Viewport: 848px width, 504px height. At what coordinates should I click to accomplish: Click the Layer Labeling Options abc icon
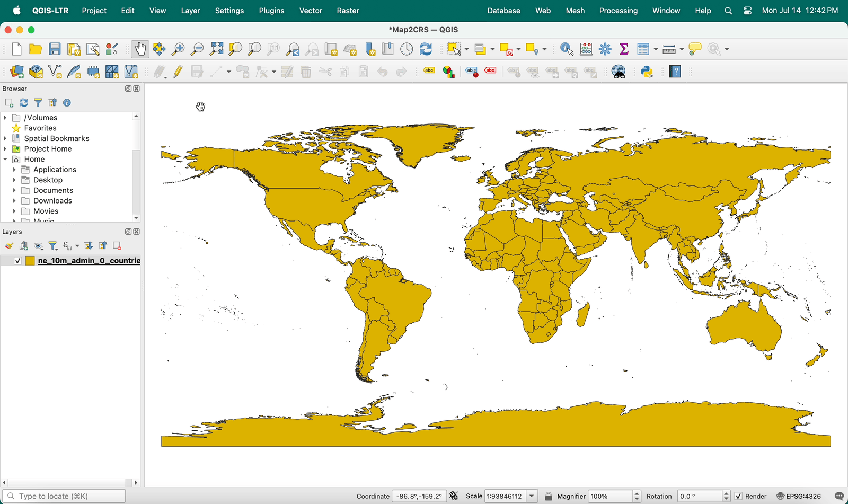click(x=429, y=71)
